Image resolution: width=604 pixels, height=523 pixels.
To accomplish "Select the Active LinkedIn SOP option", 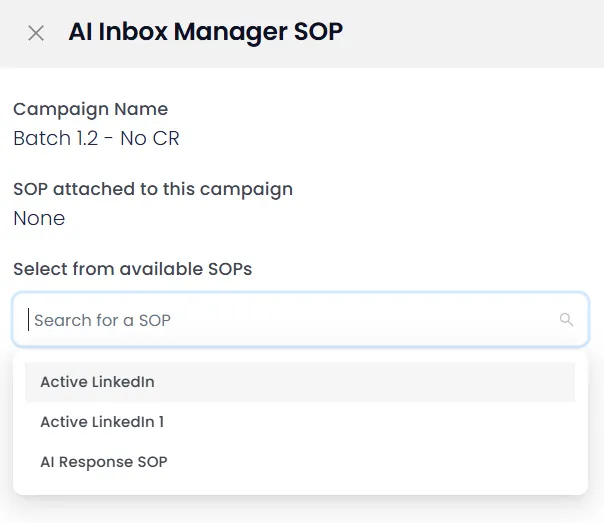I will [x=300, y=382].
